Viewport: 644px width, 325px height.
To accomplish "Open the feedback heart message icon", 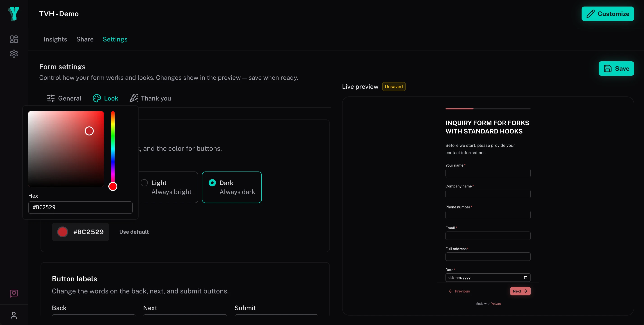I will [x=14, y=293].
